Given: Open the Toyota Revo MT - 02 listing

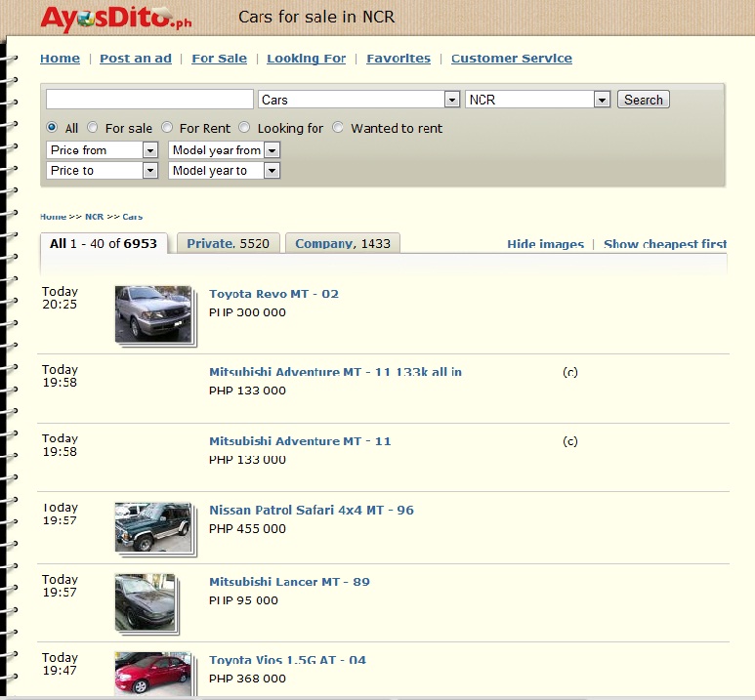Looking at the screenshot, I should pyautogui.click(x=274, y=294).
